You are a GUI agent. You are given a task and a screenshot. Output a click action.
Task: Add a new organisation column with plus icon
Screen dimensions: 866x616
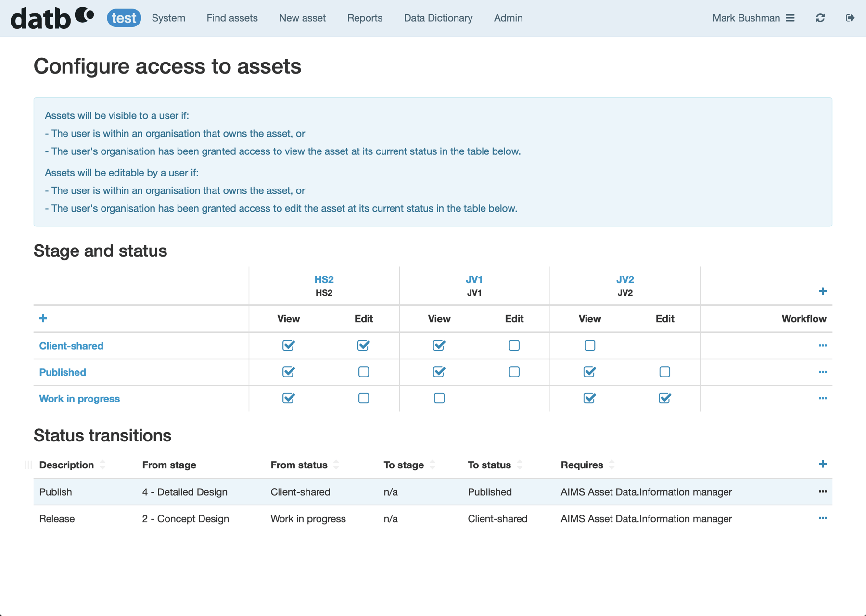tap(822, 291)
